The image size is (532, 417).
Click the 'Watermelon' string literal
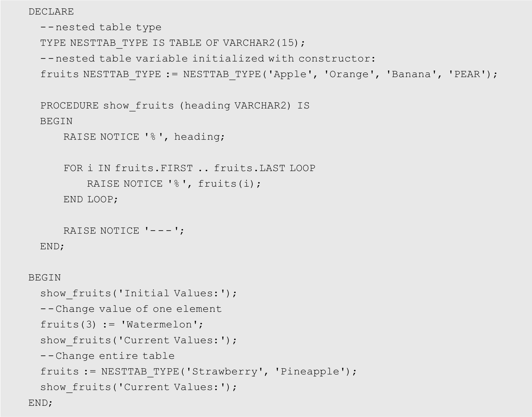point(159,325)
